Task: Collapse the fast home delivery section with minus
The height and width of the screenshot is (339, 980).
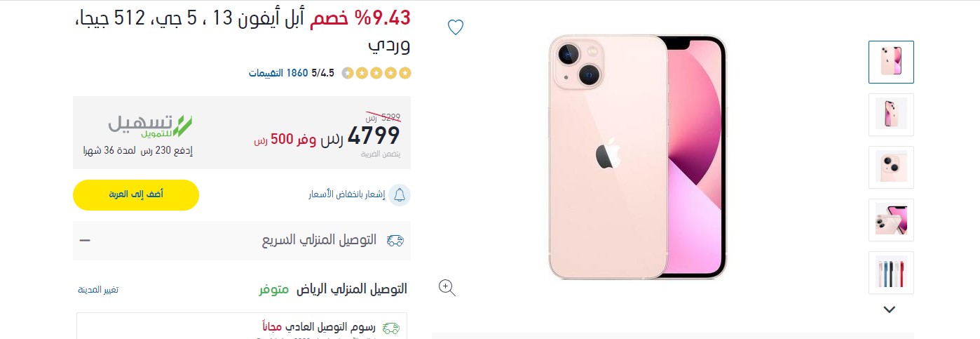Action: tap(85, 240)
